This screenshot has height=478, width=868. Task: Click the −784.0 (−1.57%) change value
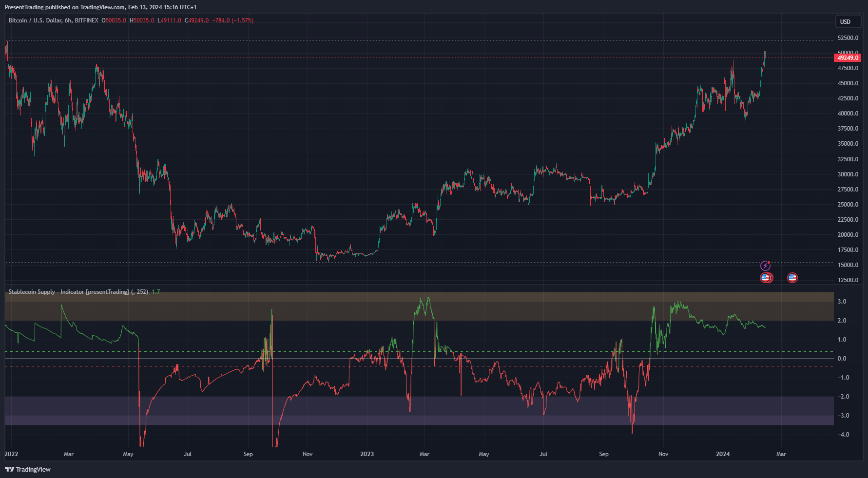[x=233, y=20]
